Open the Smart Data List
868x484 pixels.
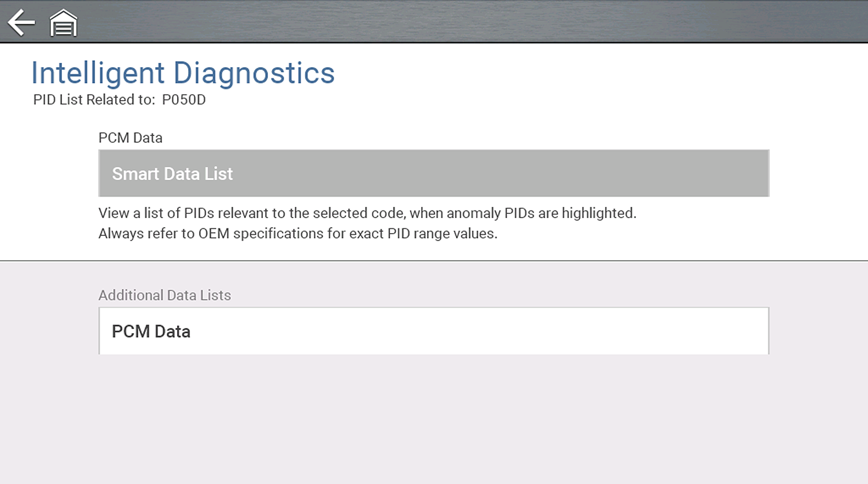coord(433,173)
